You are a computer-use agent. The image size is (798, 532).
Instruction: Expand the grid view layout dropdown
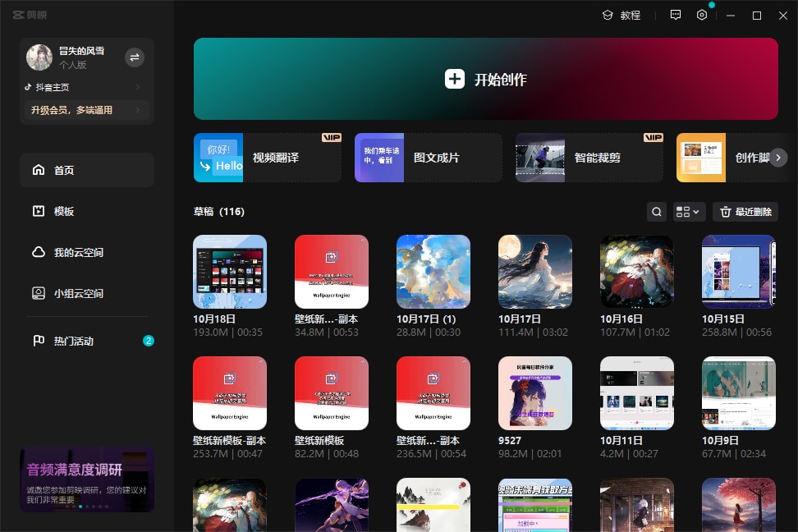coord(689,211)
